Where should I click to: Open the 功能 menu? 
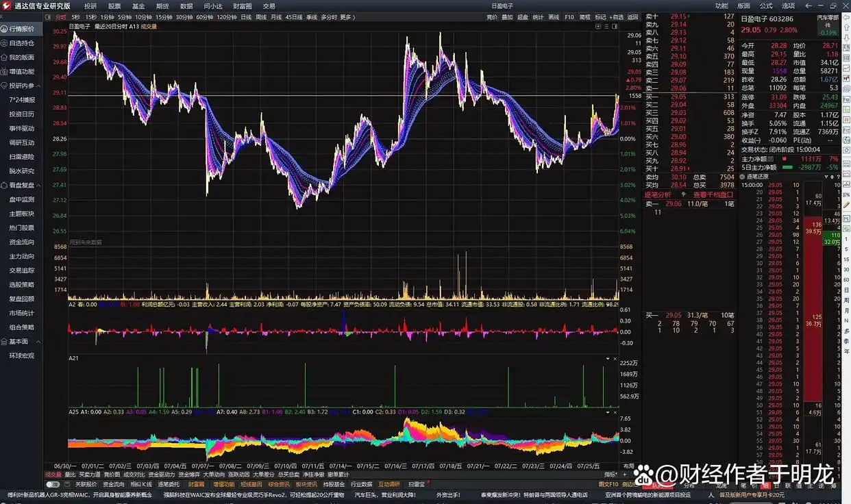722,5
